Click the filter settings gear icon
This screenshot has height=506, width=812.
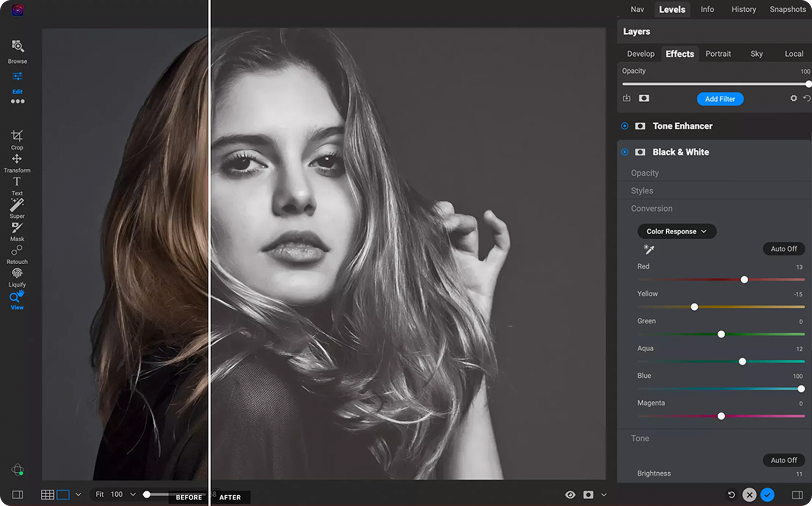793,98
